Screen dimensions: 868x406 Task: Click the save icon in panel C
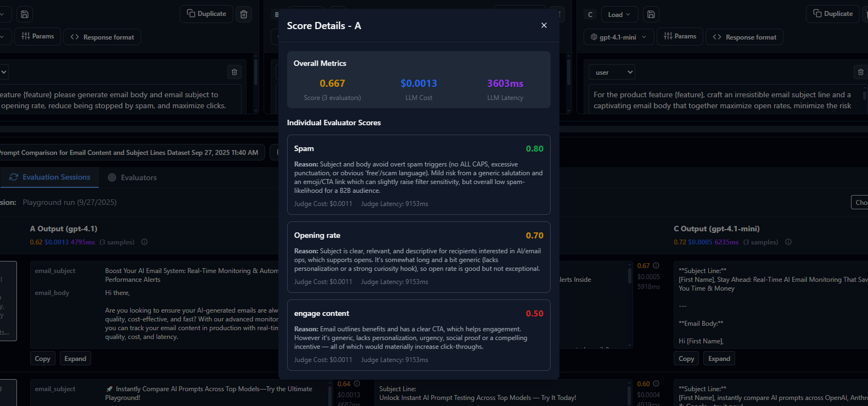click(x=651, y=14)
